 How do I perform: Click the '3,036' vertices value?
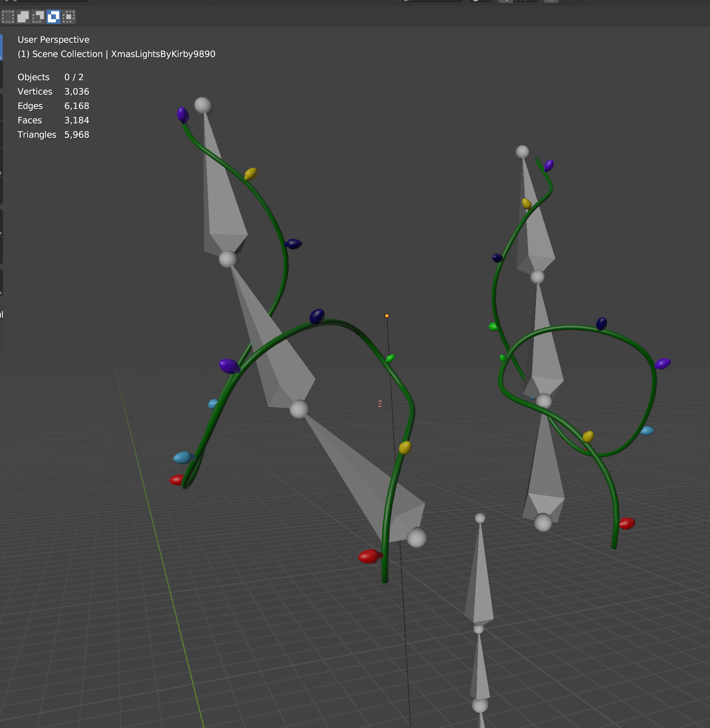[77, 91]
